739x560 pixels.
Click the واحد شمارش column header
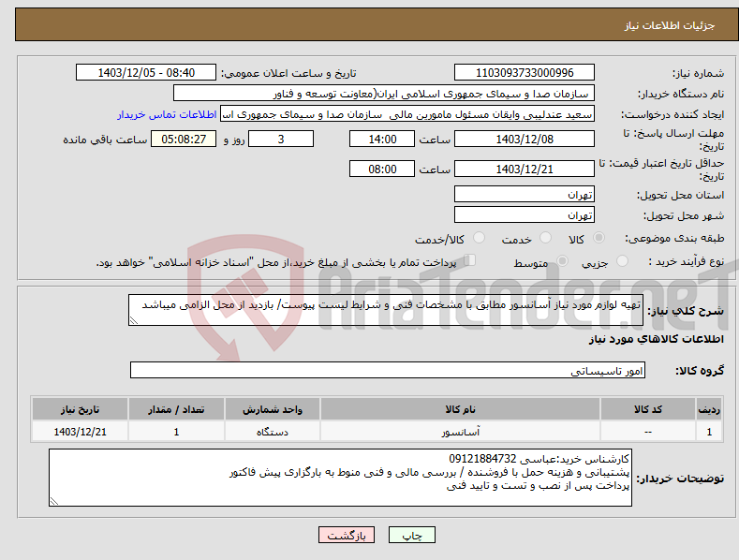(273, 409)
